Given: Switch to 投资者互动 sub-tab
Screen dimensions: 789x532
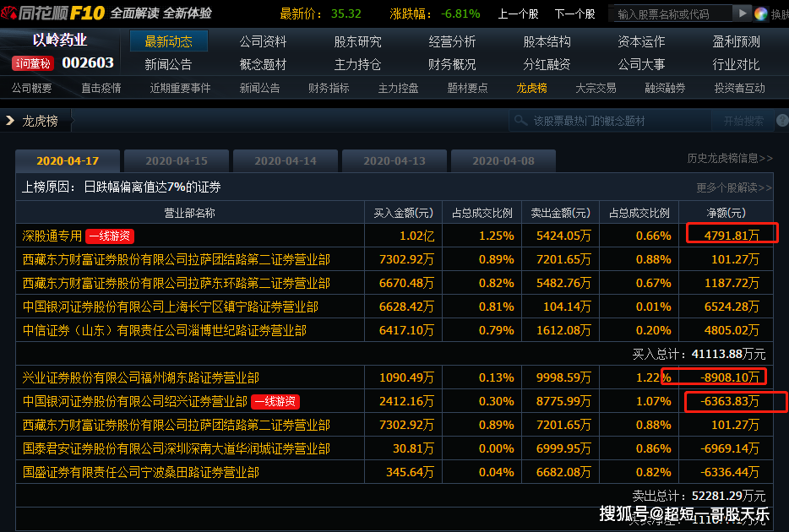Looking at the screenshot, I should 740,89.
